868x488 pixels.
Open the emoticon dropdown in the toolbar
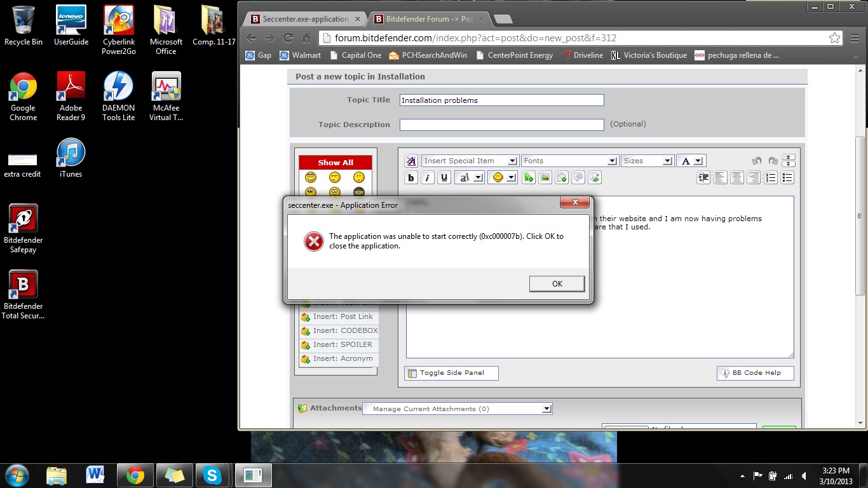click(503, 178)
